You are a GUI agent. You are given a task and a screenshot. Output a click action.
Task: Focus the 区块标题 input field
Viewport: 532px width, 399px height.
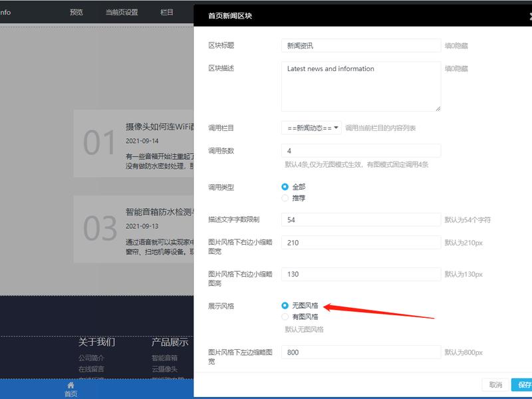point(361,45)
